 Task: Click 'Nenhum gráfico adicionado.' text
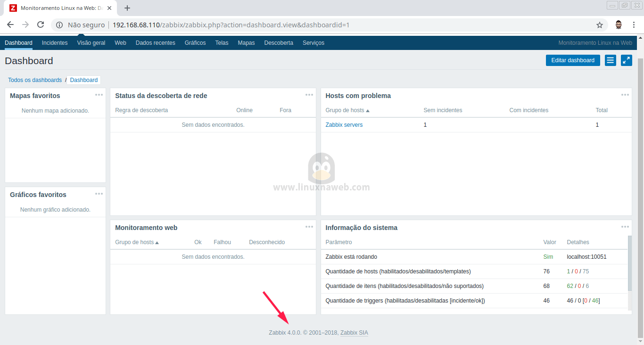tap(55, 210)
